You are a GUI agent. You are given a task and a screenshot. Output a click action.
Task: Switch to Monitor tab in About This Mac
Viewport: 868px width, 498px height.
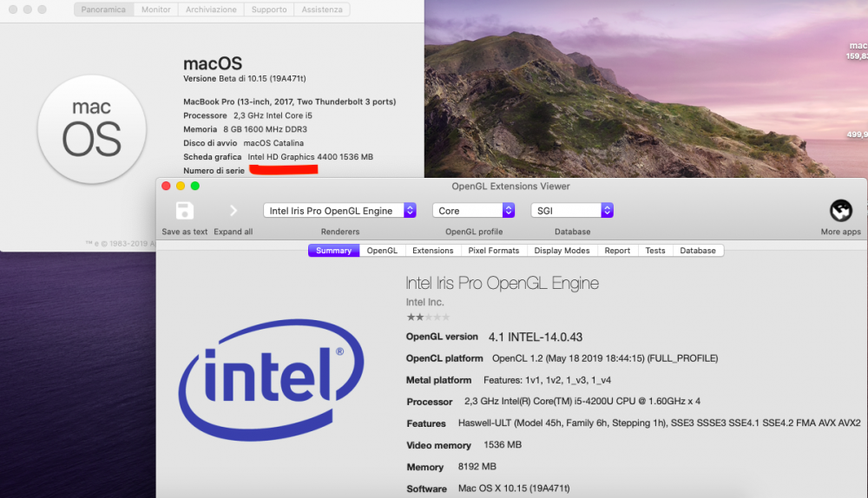pos(156,10)
